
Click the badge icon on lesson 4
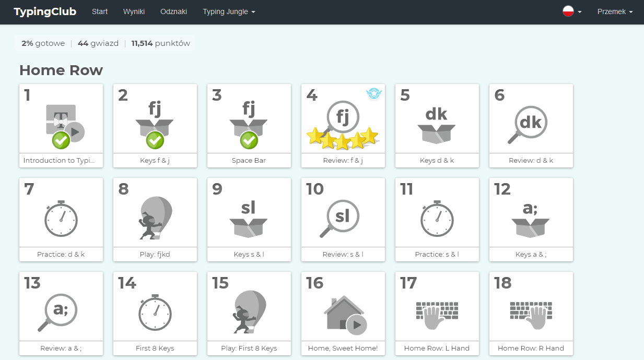coord(373,94)
